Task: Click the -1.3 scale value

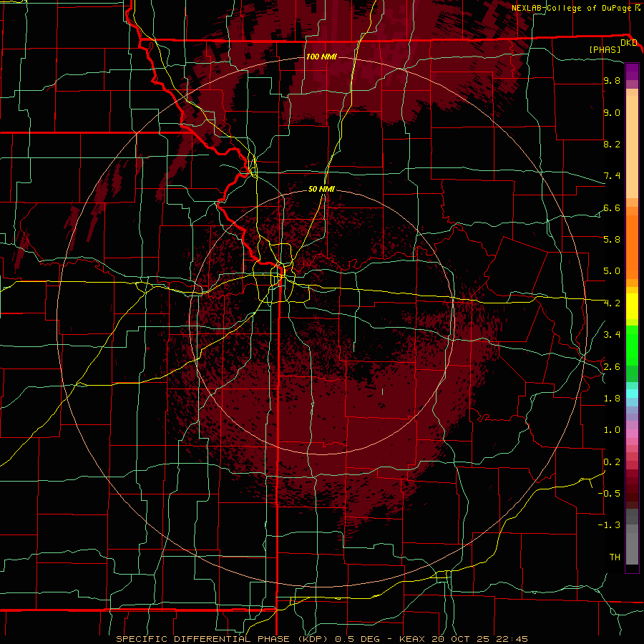Action: (609, 525)
